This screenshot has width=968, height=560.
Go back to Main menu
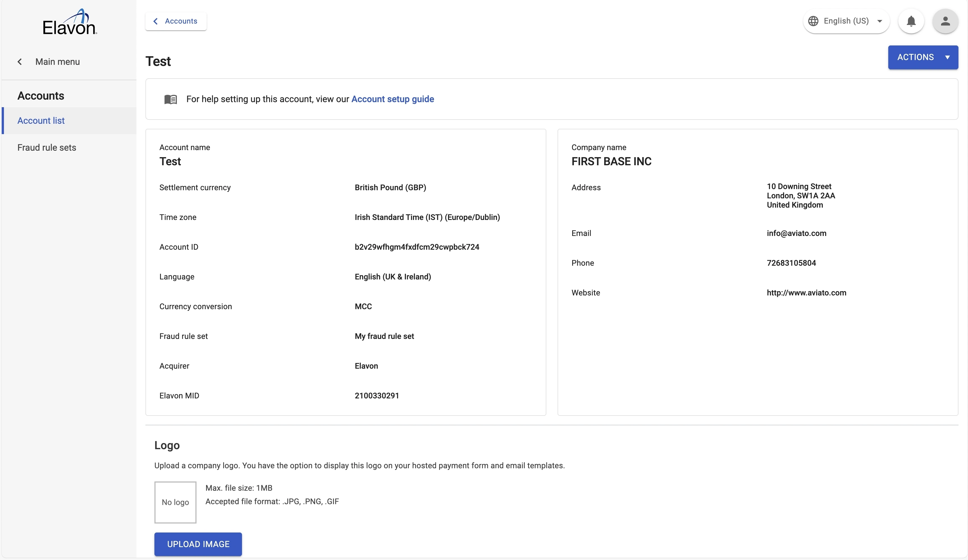[x=57, y=62]
